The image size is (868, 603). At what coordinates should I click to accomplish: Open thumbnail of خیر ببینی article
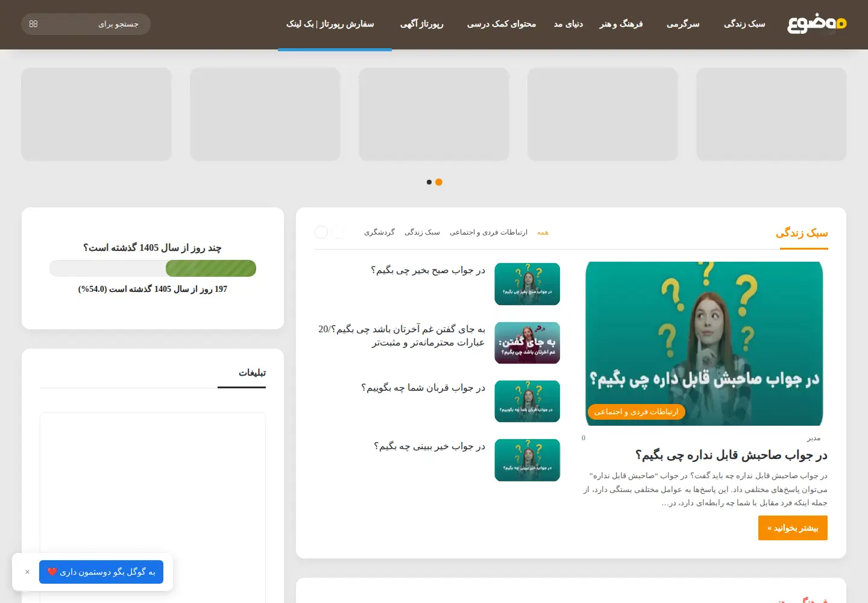coord(527,460)
